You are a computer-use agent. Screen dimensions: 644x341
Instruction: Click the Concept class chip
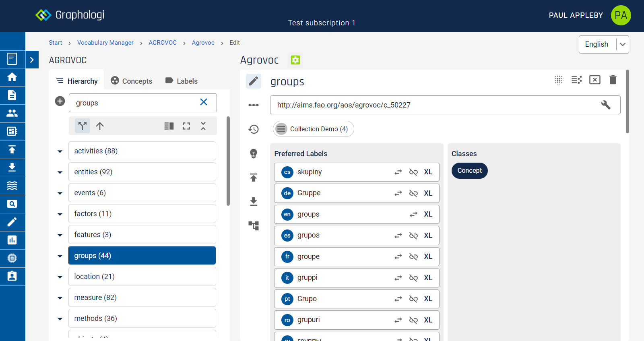[x=470, y=171]
